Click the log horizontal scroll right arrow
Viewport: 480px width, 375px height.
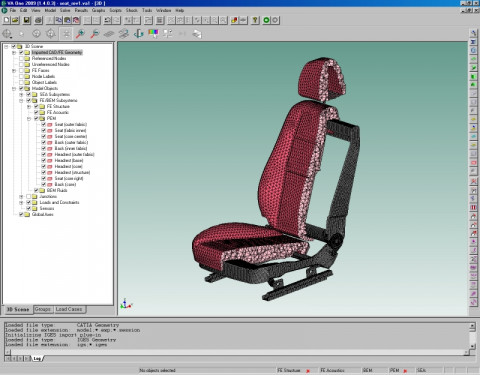[467, 352]
